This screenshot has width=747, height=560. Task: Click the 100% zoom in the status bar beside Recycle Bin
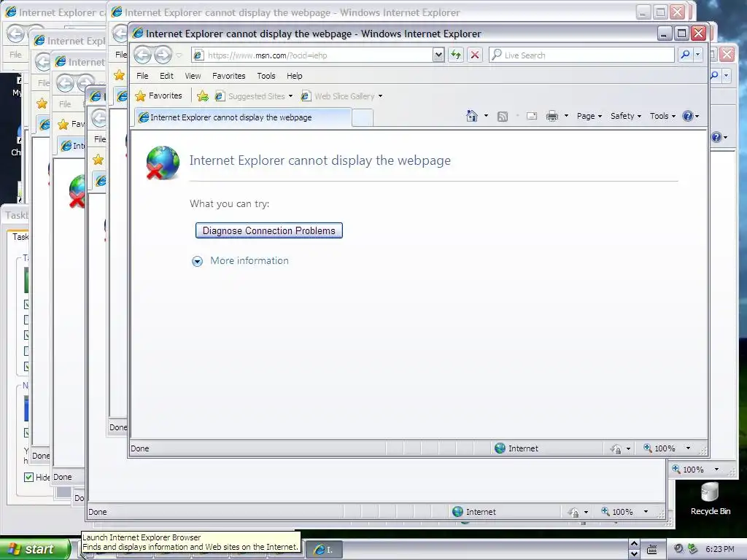click(688, 470)
